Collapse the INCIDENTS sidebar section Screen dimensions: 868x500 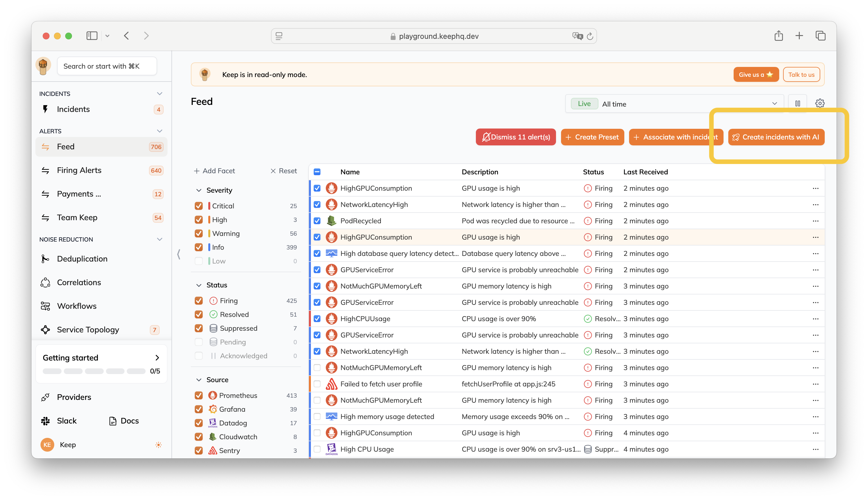pos(159,94)
